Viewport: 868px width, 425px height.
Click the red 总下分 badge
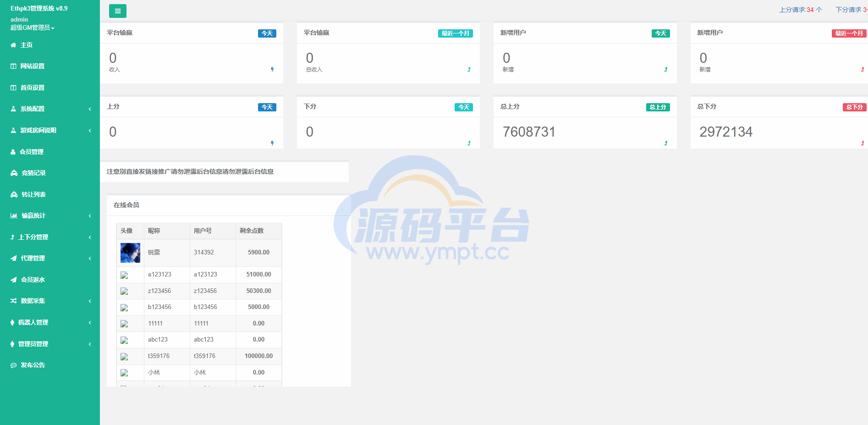855,107
